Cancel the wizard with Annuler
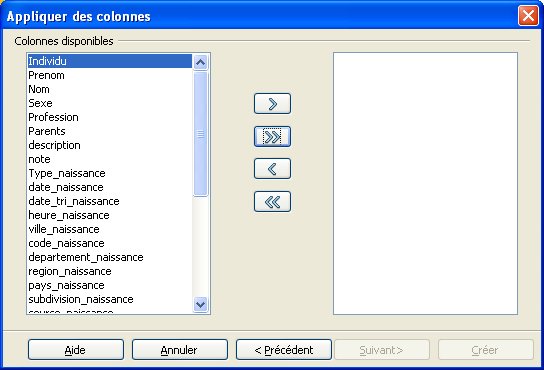This screenshot has width=544, height=370. [x=180, y=350]
